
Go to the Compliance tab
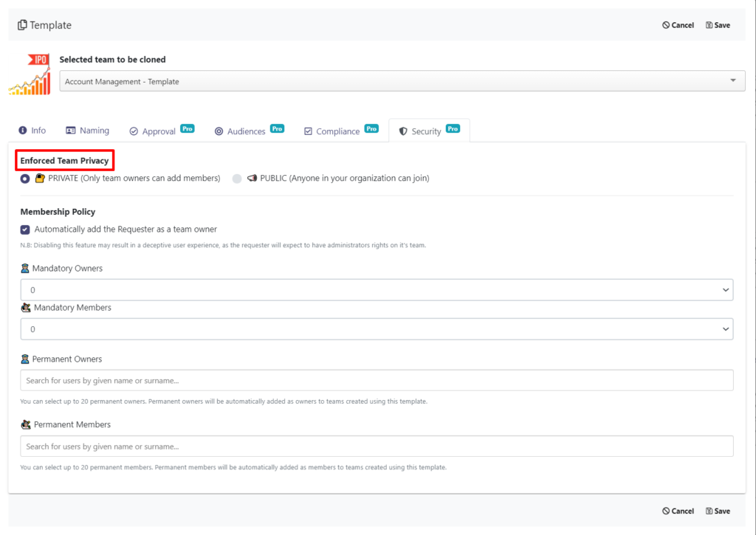[341, 131]
